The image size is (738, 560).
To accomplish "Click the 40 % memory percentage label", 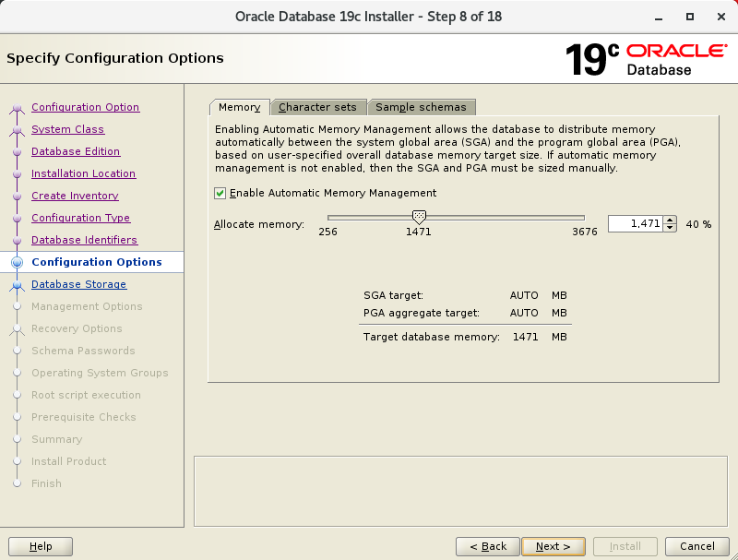I will pyautogui.click(x=698, y=224).
